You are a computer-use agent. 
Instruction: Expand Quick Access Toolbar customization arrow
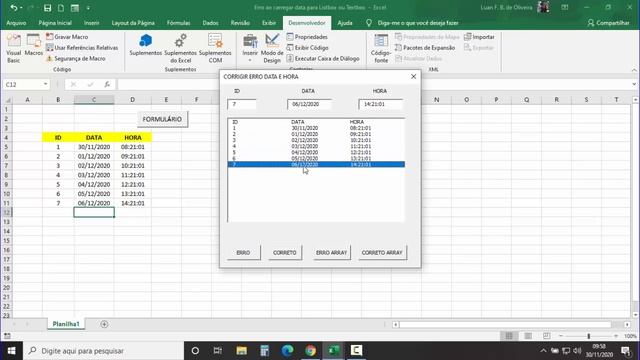tap(88, 8)
